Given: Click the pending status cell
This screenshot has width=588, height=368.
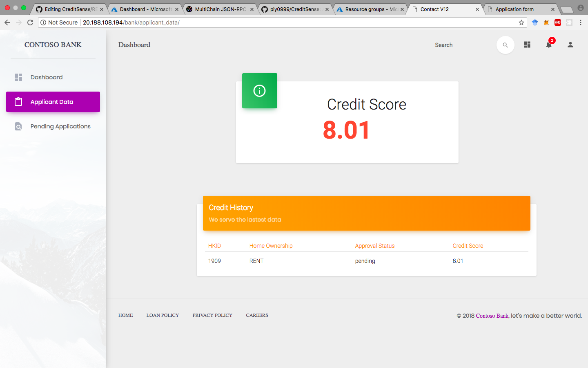Looking at the screenshot, I should (x=365, y=261).
